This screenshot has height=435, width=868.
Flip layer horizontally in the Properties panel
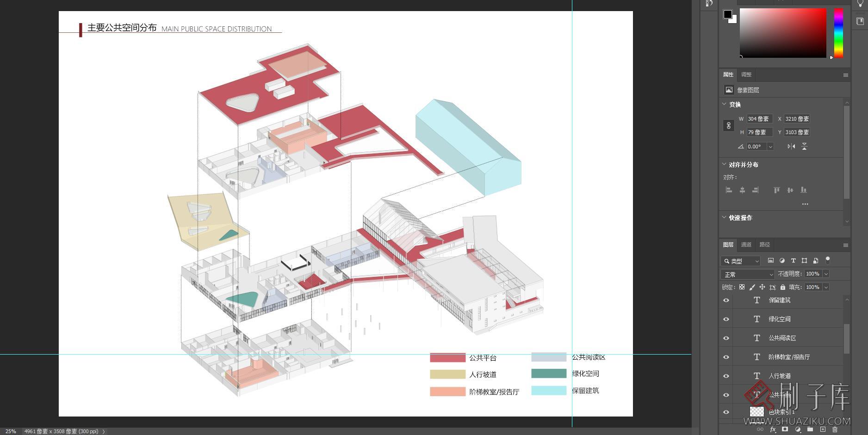coord(791,147)
